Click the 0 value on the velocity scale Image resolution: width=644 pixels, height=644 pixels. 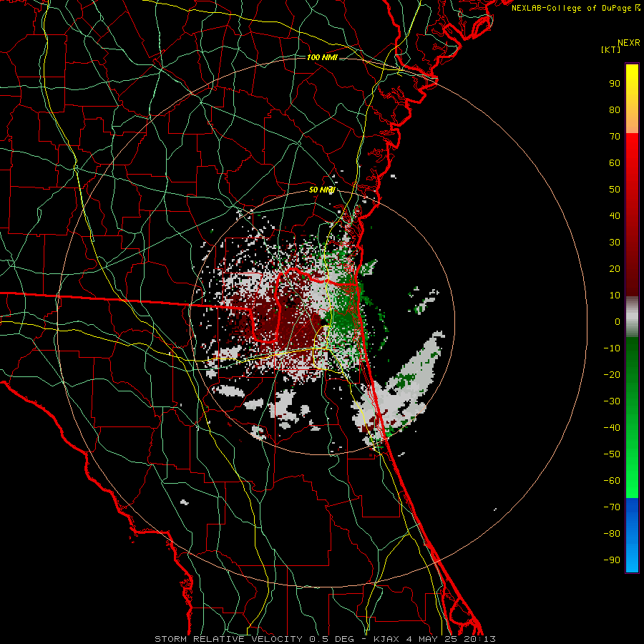coord(618,322)
